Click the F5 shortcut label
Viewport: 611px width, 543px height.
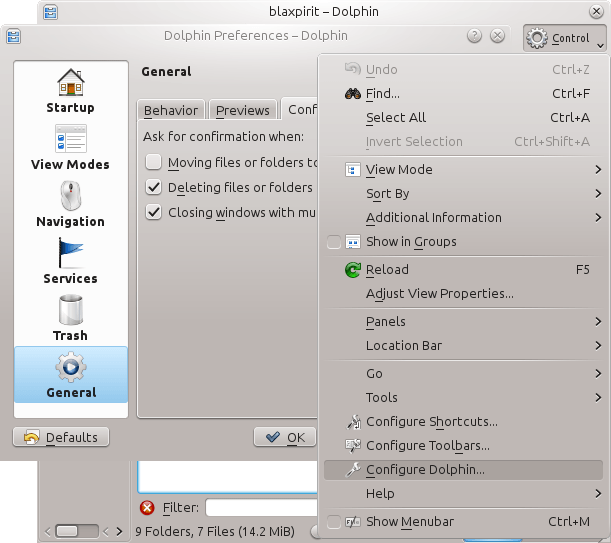point(583,270)
